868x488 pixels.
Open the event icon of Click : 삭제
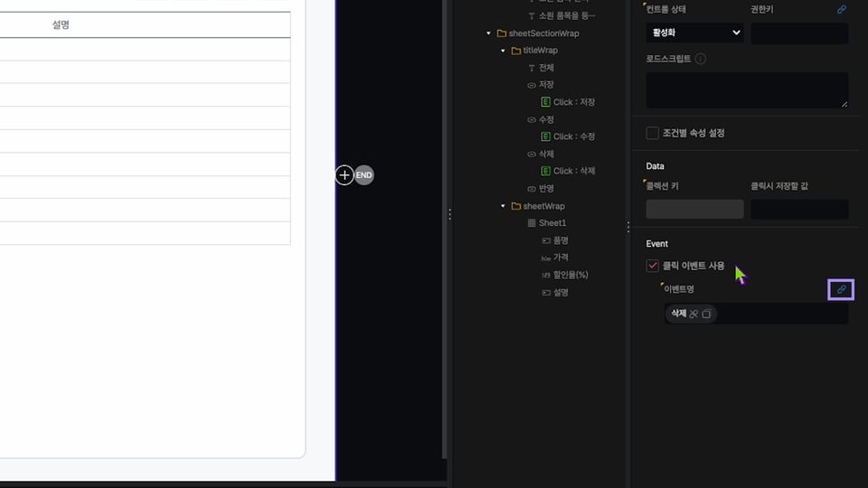tap(545, 171)
